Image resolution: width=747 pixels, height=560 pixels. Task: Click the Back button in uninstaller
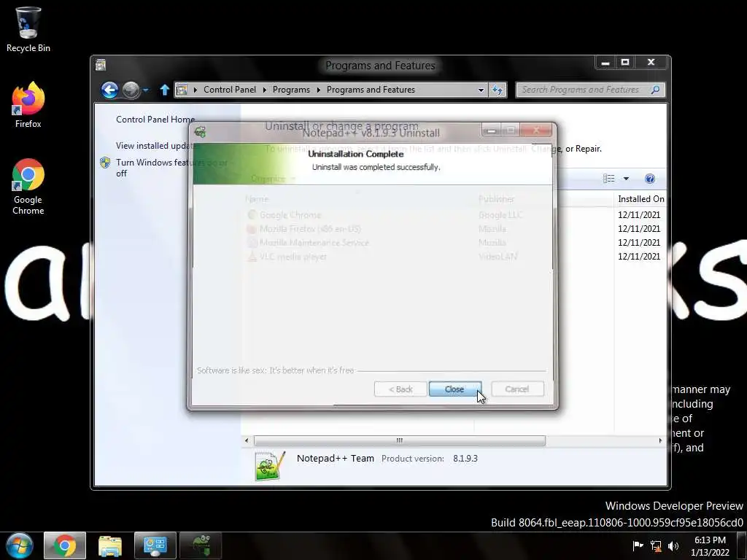pos(400,389)
